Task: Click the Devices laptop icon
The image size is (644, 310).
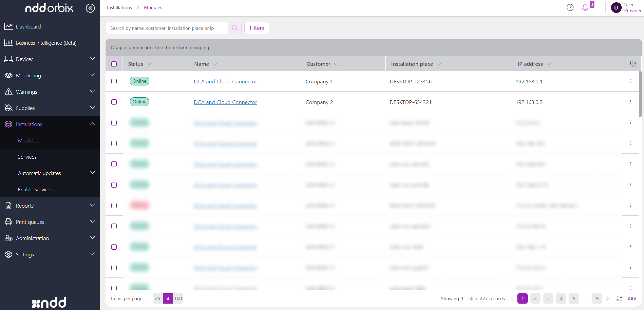Action: (x=8, y=59)
